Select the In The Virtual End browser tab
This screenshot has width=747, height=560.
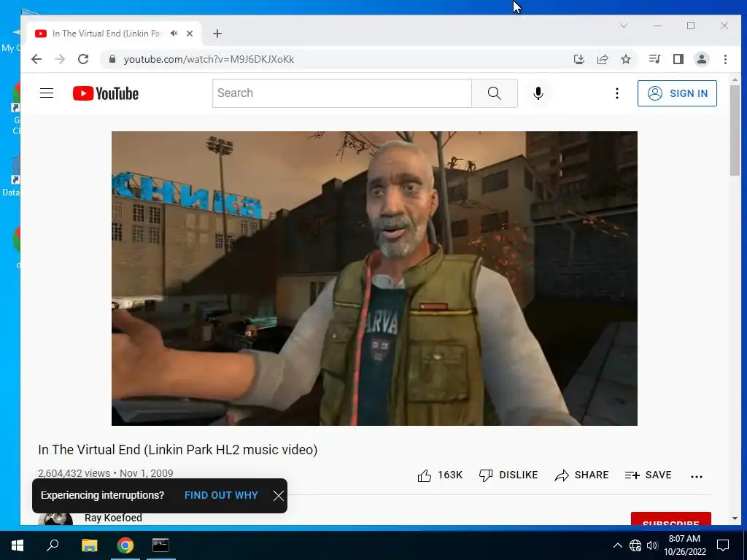[115, 34]
